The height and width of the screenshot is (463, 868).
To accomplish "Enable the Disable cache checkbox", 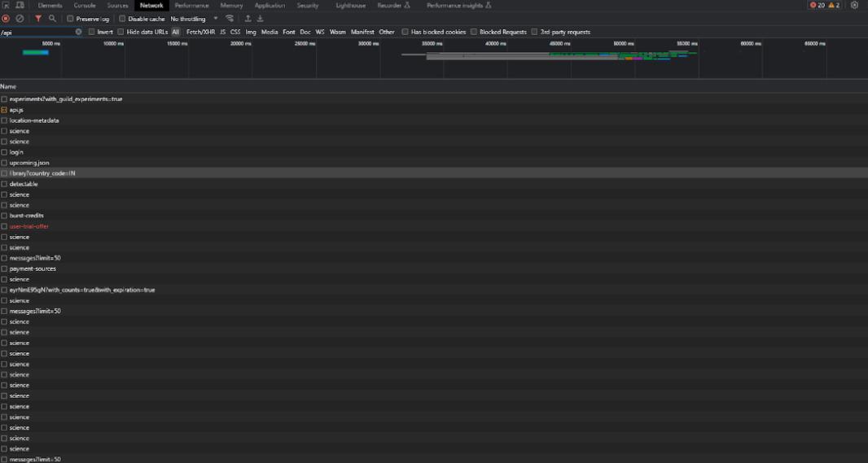I will pyautogui.click(x=122, y=19).
